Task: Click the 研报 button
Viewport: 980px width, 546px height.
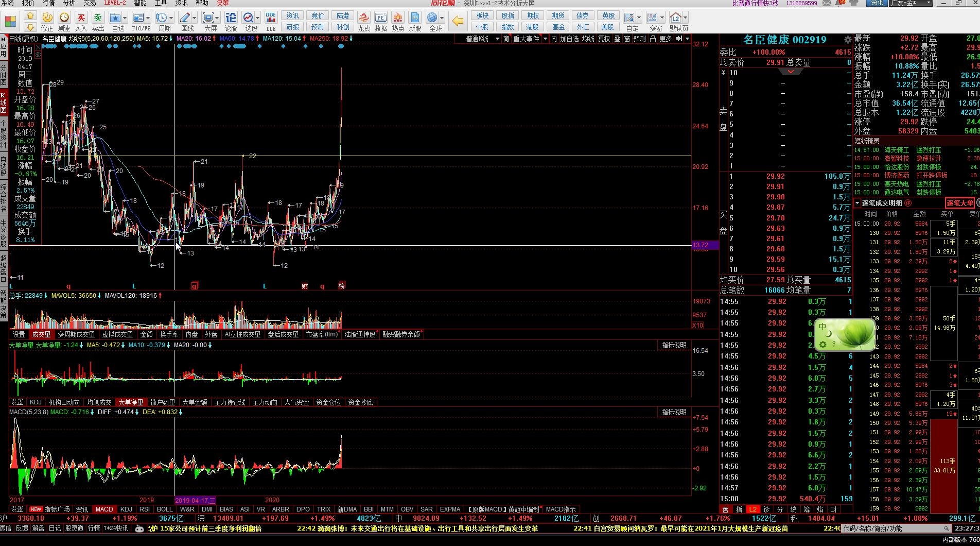Action: pos(292,27)
